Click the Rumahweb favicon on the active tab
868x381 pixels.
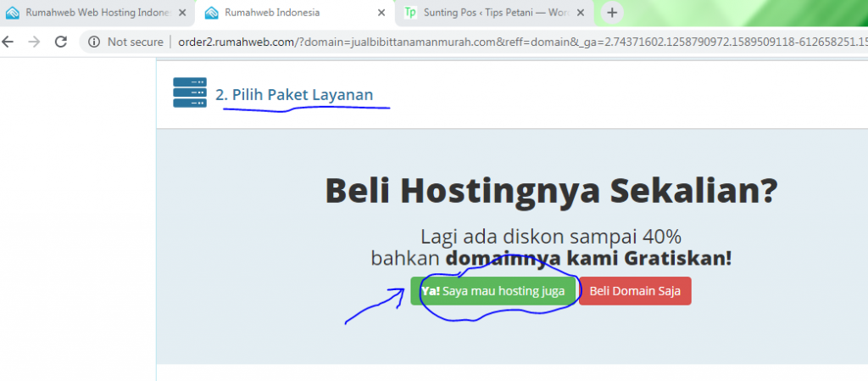click(x=211, y=13)
